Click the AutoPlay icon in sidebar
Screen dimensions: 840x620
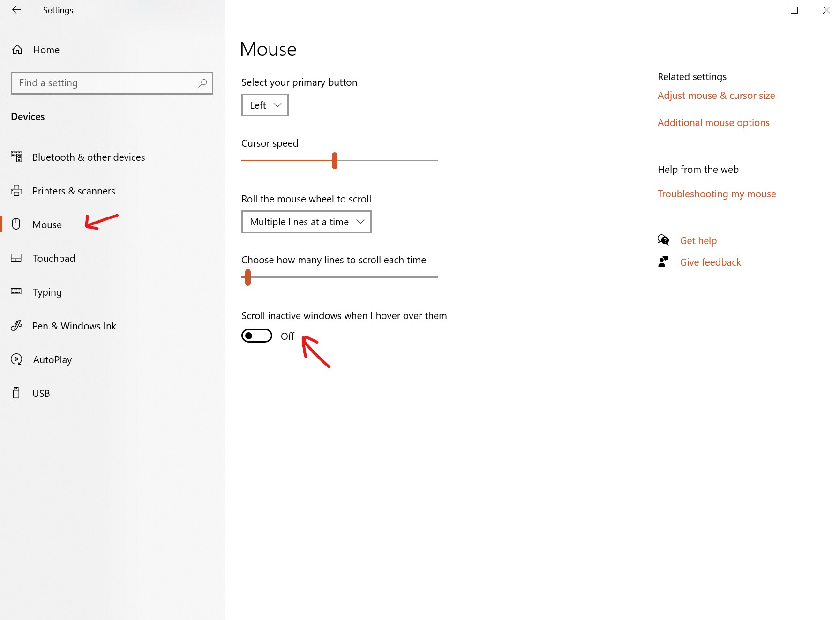[16, 359]
